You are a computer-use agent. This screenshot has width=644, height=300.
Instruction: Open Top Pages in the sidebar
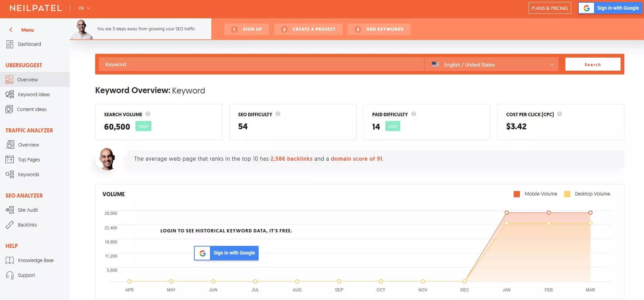click(x=29, y=160)
